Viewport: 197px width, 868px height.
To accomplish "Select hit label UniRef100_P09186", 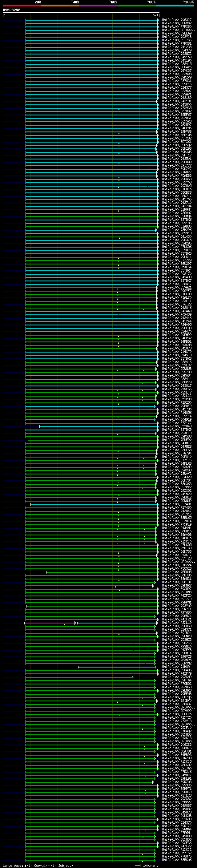I will 177,223.
